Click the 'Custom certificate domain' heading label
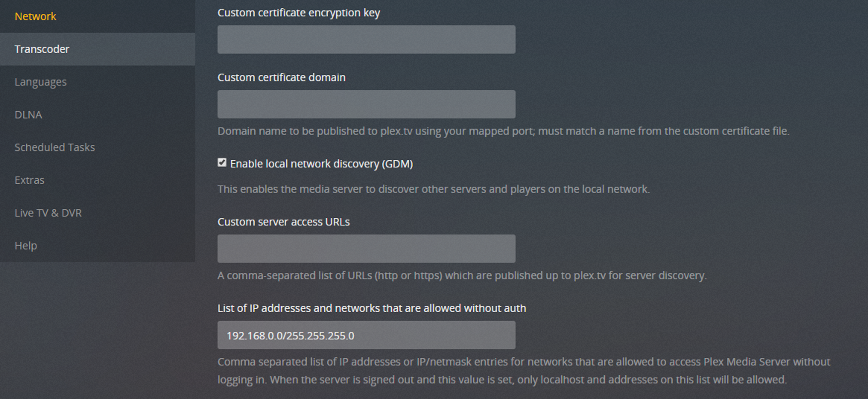This screenshot has height=399, width=868. click(281, 77)
